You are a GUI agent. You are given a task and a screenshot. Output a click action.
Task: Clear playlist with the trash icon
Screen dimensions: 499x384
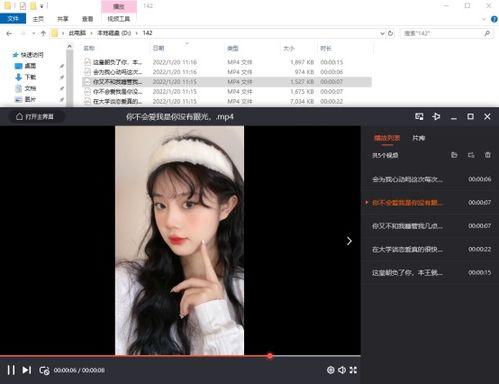(x=488, y=155)
